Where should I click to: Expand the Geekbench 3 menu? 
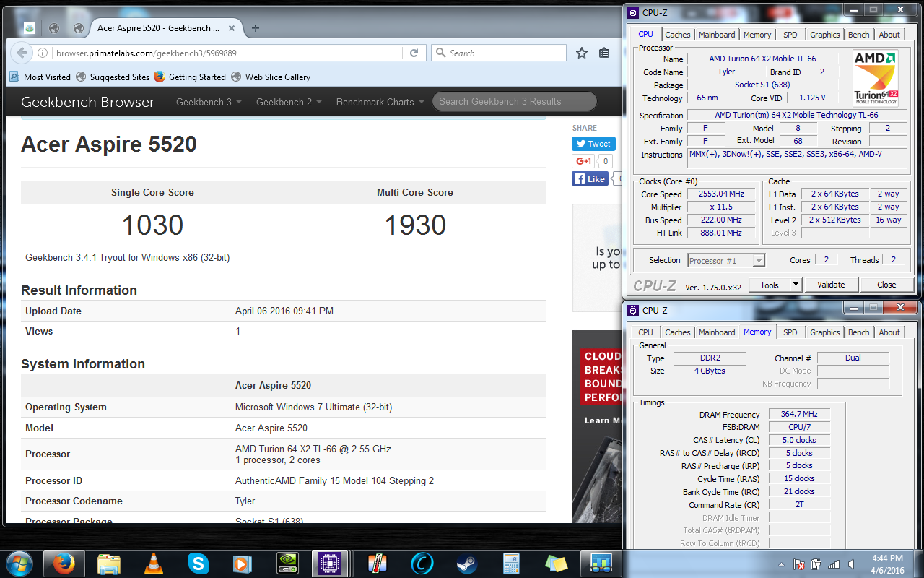pos(209,102)
